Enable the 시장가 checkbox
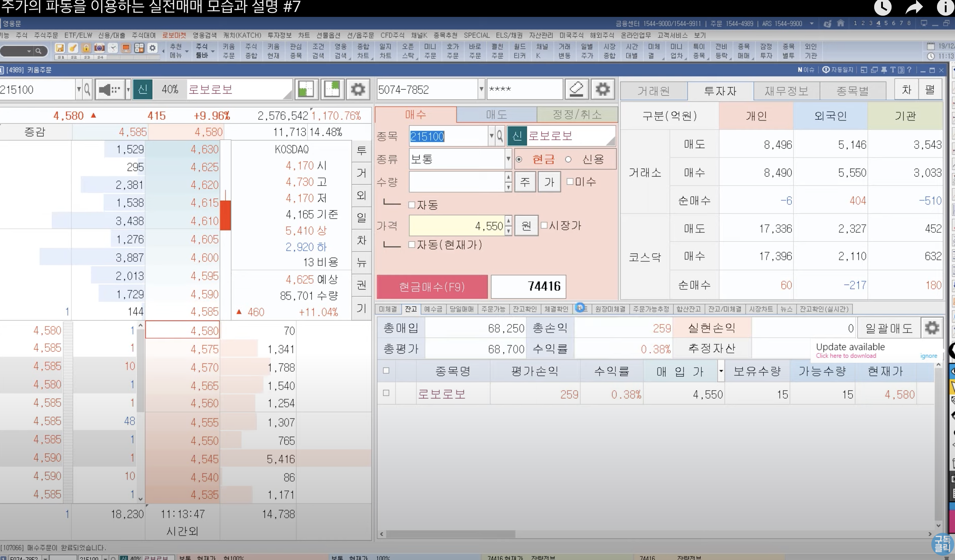Viewport: 955px width, 560px height. 544,225
